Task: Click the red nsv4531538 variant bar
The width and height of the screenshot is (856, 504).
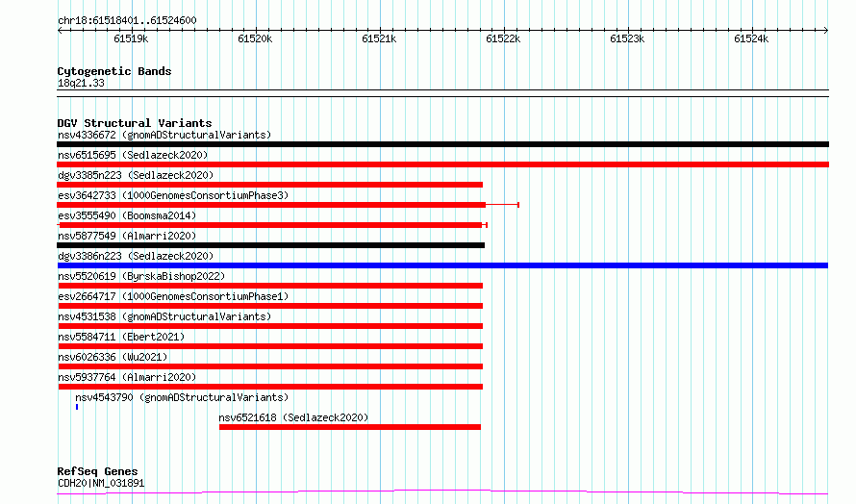Action: [271, 326]
